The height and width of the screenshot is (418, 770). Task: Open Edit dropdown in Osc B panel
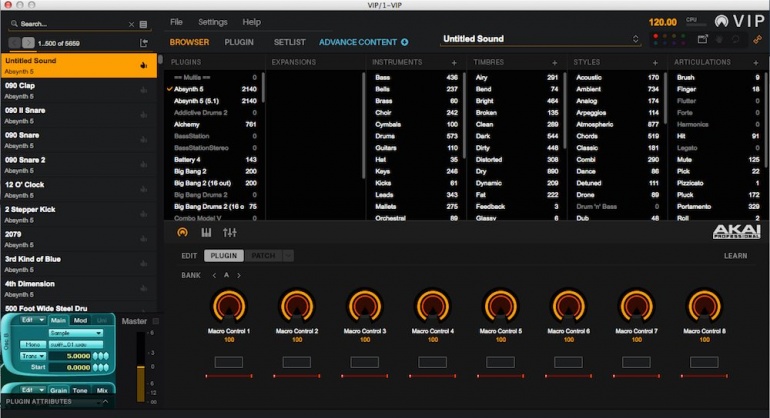tap(33, 320)
